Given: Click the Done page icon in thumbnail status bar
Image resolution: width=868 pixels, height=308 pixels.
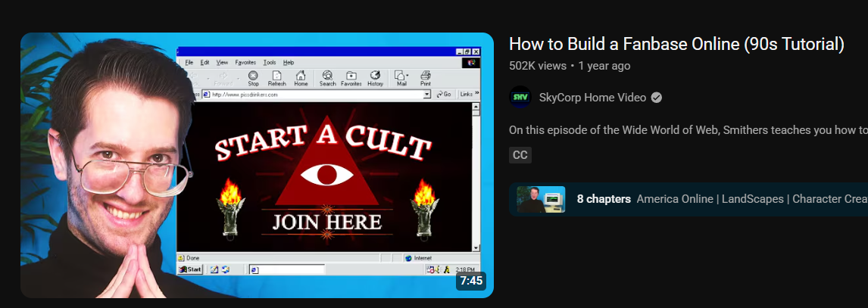Looking at the screenshot, I should point(181,258).
